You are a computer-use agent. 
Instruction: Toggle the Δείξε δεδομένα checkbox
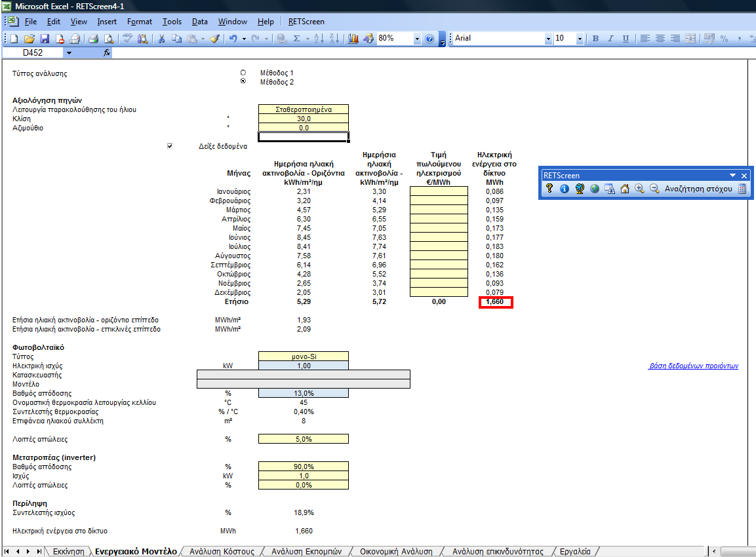click(170, 146)
